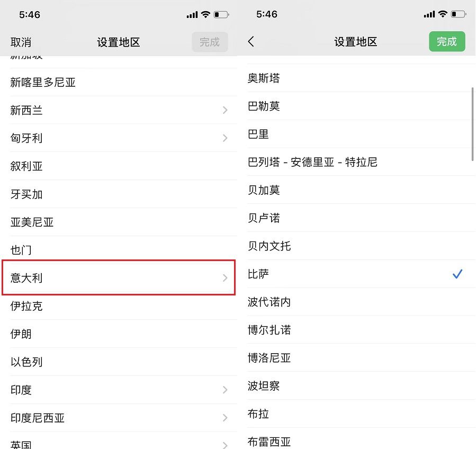476x449 pixels.
Task: Tap 取消 to cancel region setting
Action: pyautogui.click(x=21, y=42)
